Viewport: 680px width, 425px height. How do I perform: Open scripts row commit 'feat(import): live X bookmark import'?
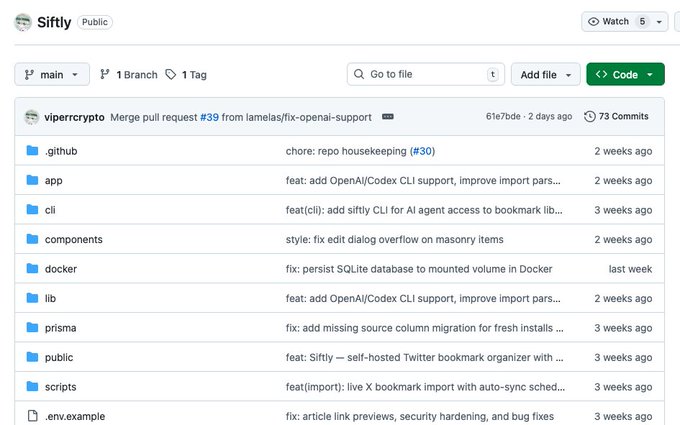425,387
